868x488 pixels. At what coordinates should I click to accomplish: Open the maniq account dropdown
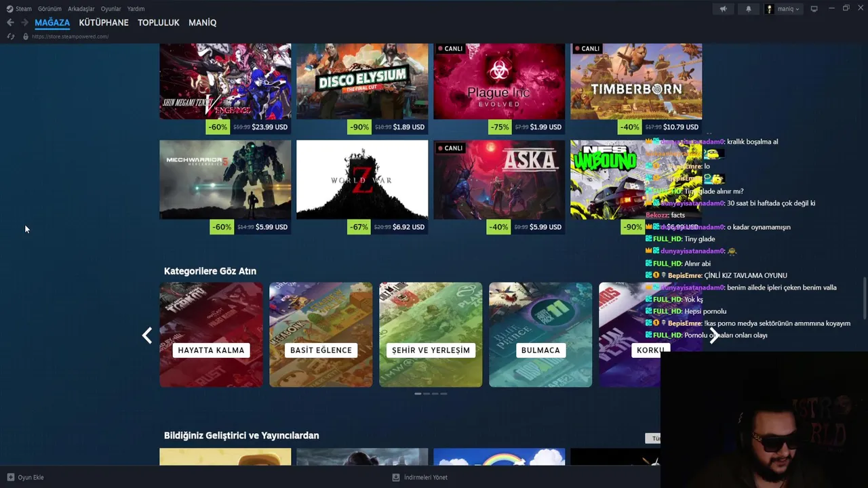point(783,9)
